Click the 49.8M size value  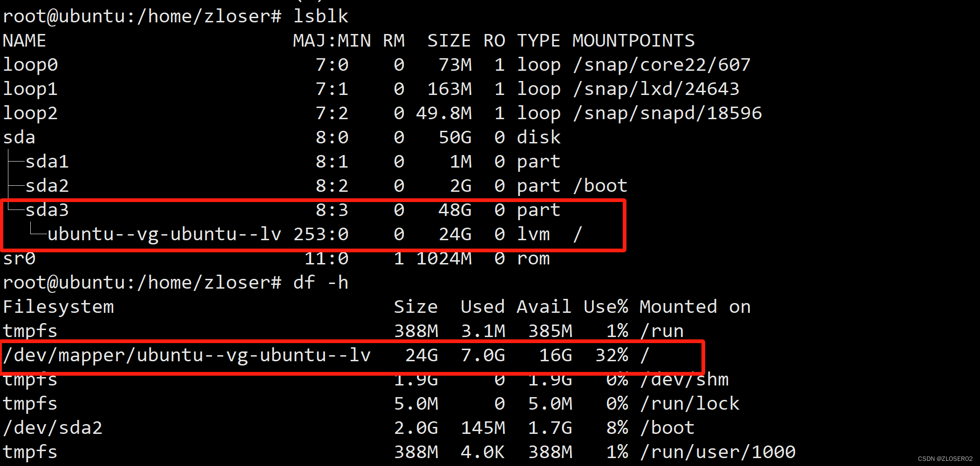tap(444, 113)
